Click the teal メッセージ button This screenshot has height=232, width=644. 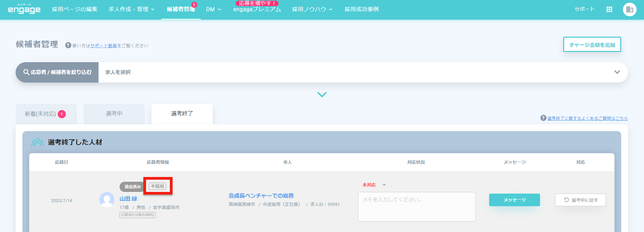point(514,200)
